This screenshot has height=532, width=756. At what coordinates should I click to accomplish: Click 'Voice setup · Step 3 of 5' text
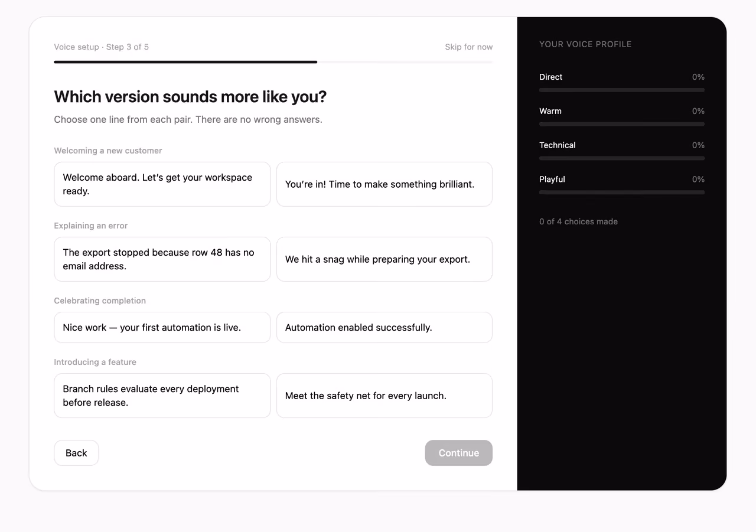click(102, 47)
